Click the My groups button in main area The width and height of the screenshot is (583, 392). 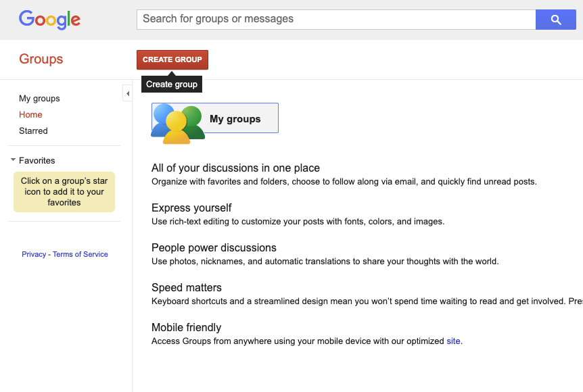pos(235,118)
